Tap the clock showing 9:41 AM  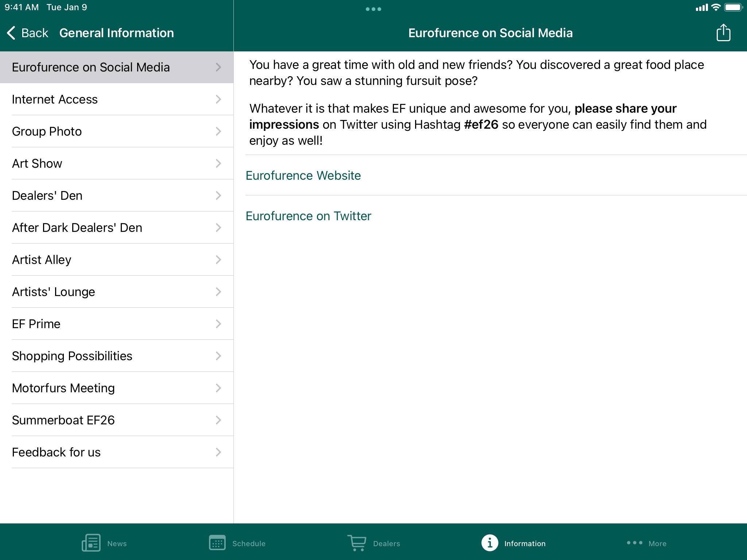(x=22, y=7)
